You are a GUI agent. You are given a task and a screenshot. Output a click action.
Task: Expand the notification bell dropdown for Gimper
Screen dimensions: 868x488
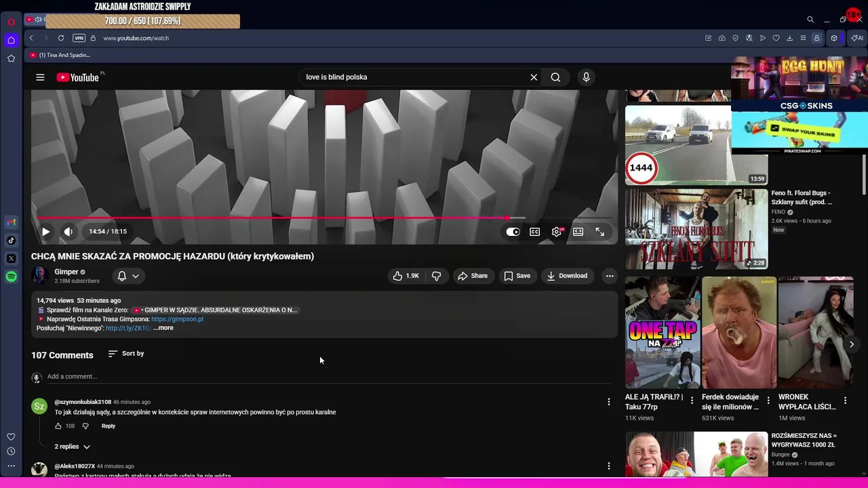click(128, 276)
